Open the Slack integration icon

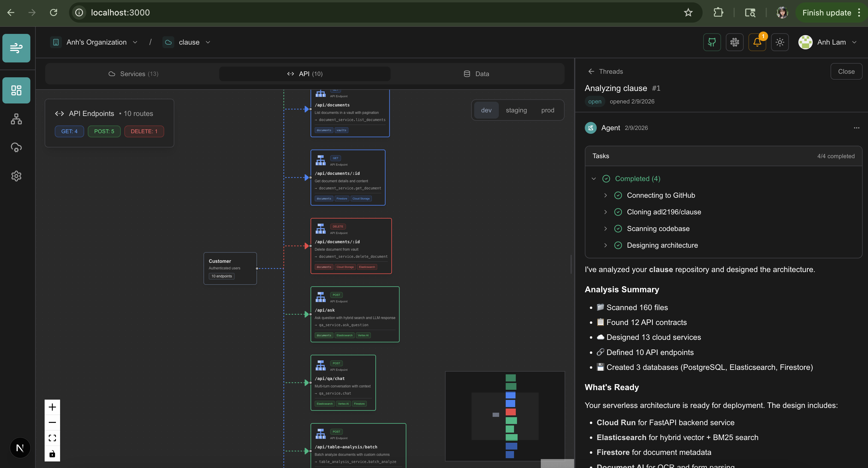[x=734, y=42]
